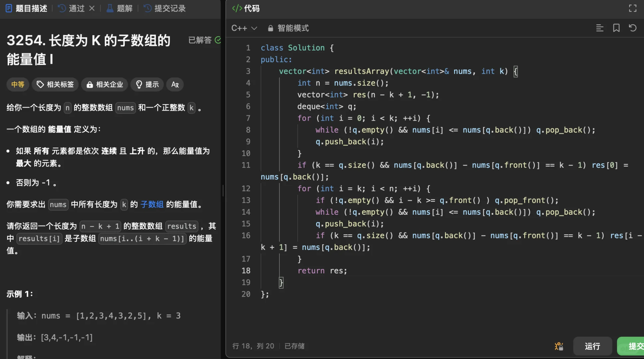Open the 提交记录 tab
644x359 pixels.
pyautogui.click(x=165, y=8)
